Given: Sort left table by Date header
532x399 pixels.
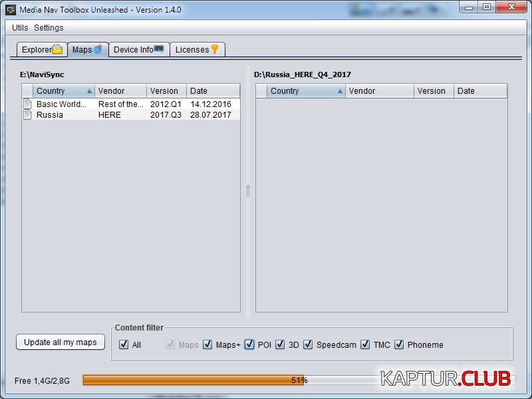Looking at the screenshot, I should tap(213, 91).
